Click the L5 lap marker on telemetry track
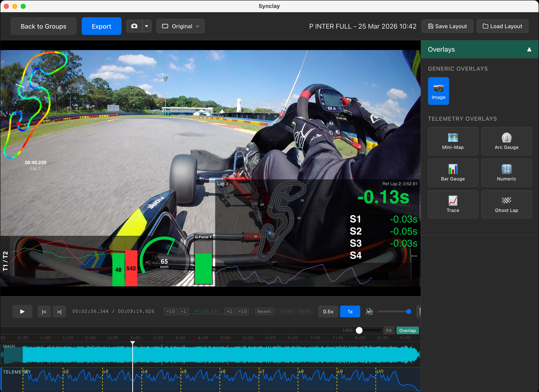The height and width of the screenshot is (392, 539). [x=184, y=371]
